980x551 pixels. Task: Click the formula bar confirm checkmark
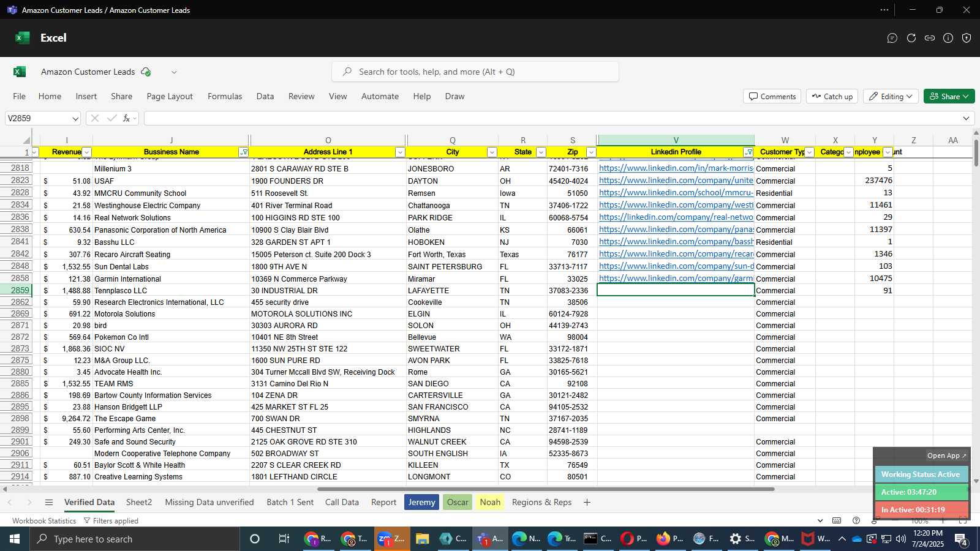[x=111, y=118]
